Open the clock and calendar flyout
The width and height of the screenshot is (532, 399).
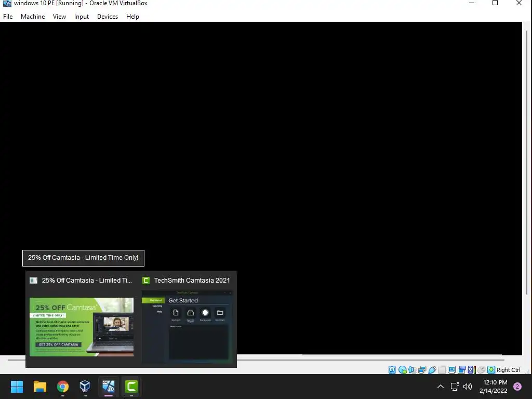point(494,387)
